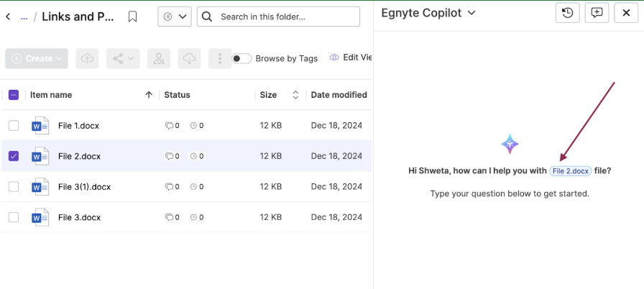
Task: Close the Egnyte Copilot panel
Action: tap(626, 13)
